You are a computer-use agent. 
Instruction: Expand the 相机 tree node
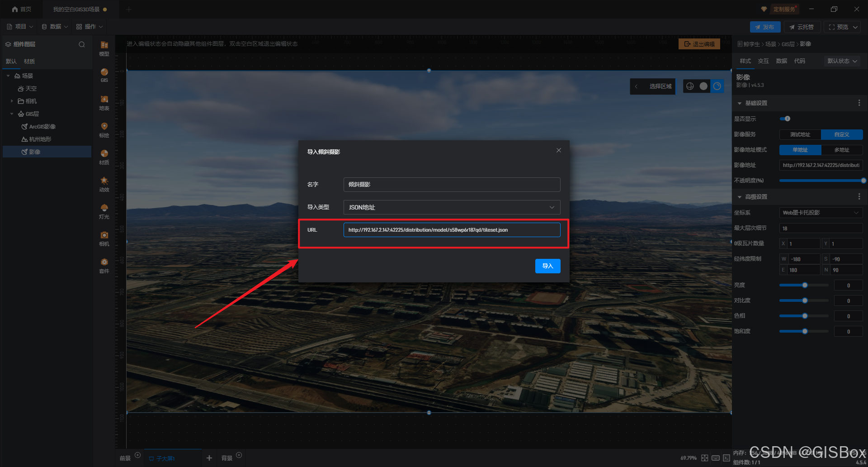(12, 101)
